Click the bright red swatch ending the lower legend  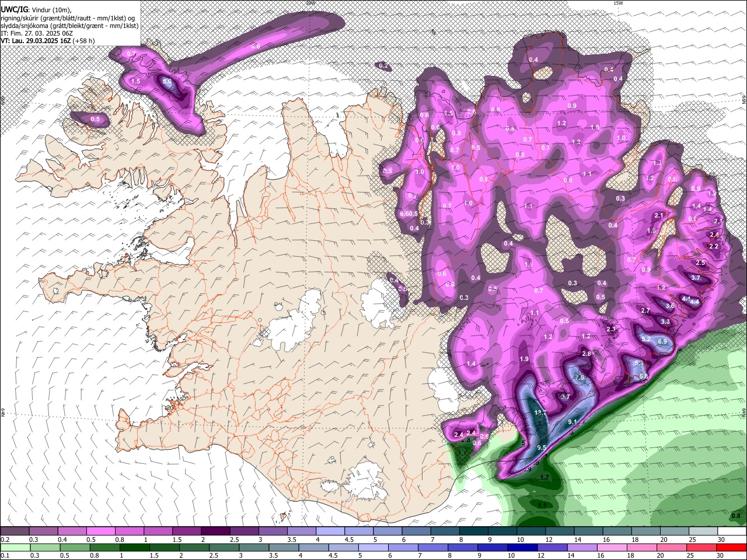coord(731,548)
